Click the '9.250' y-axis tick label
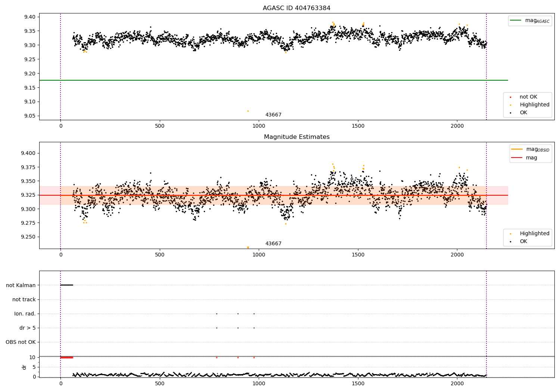This screenshot has height=392, width=560. click(28, 237)
